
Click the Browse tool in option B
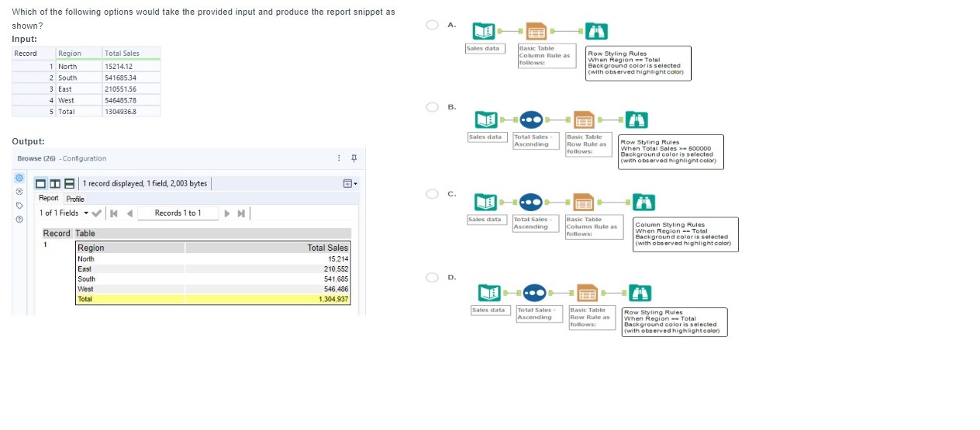pos(637,120)
